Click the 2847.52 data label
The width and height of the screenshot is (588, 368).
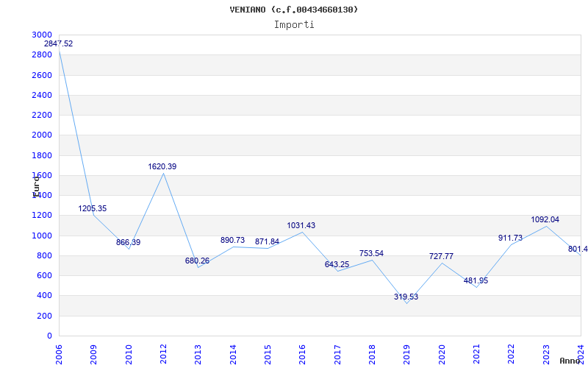coord(59,43)
